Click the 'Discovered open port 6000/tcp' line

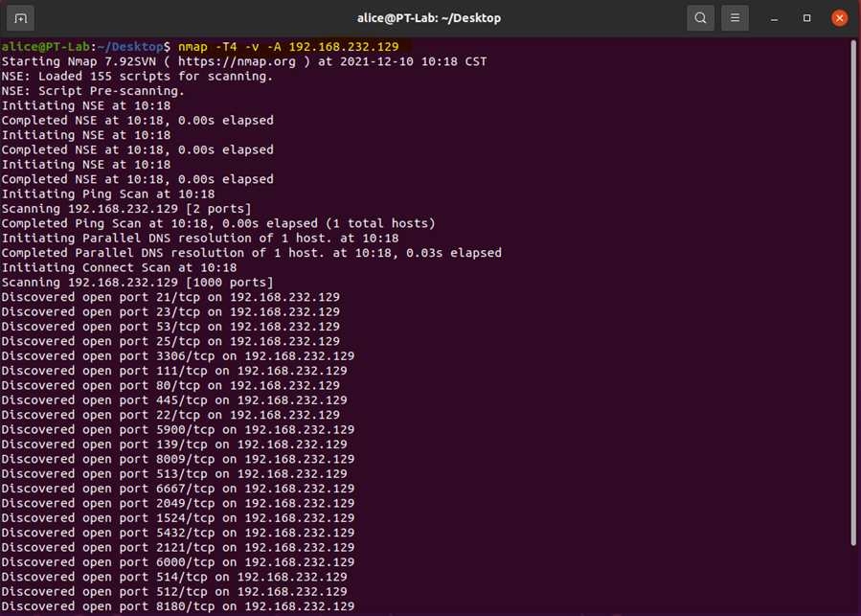[178, 562]
